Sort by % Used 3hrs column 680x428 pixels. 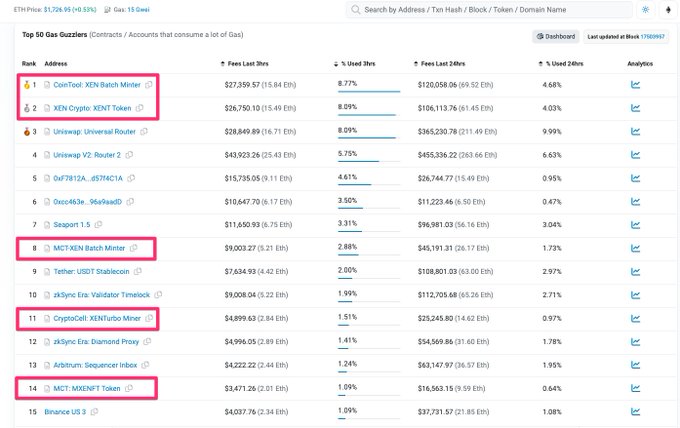click(x=354, y=64)
